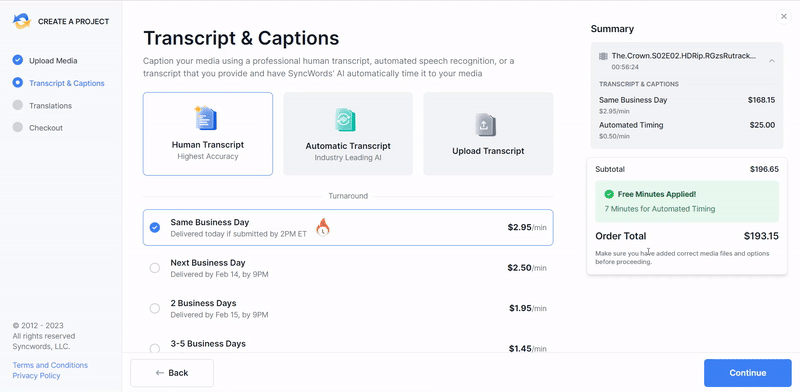Click the Back button
The image size is (800, 392).
point(172,373)
